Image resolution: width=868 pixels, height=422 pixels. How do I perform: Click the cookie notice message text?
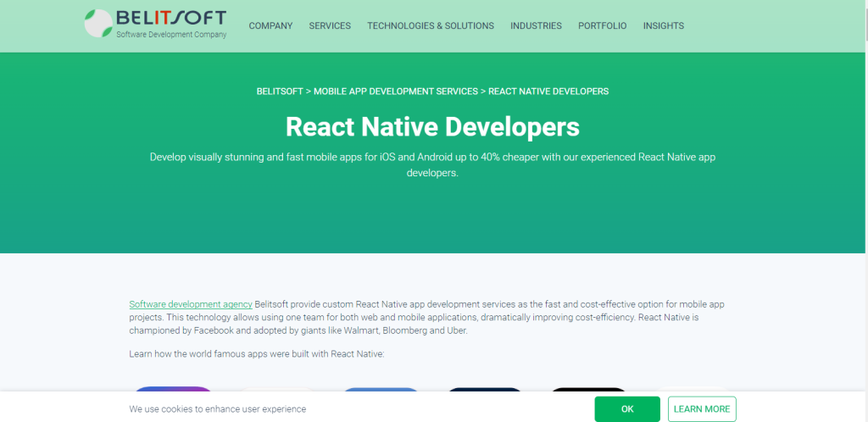(217, 409)
